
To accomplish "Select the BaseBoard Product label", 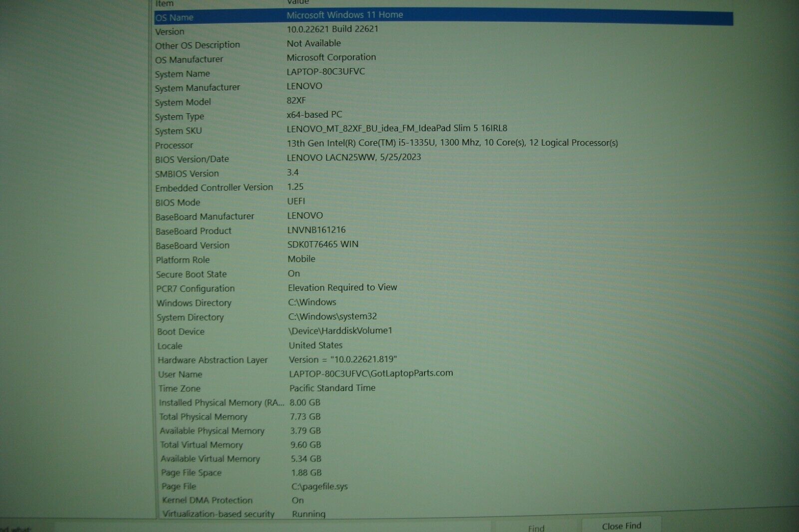I will (x=193, y=232).
